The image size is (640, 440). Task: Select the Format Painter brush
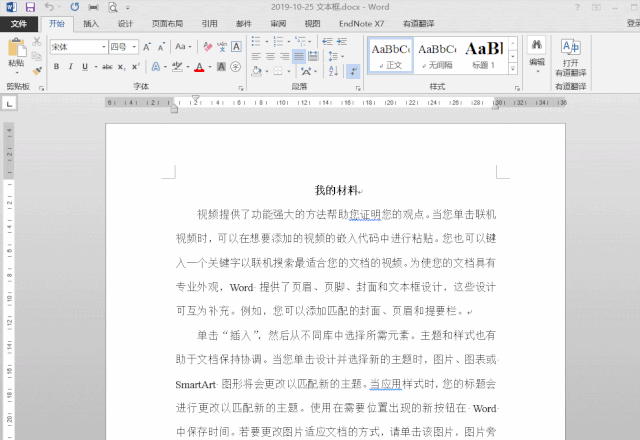click(x=37, y=71)
